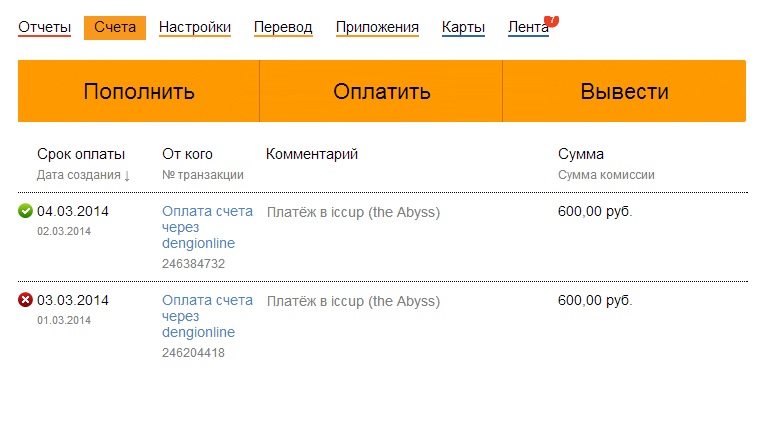This screenshot has height=432, width=760.
Task: Click transaction number 246204418
Action: [193, 352]
